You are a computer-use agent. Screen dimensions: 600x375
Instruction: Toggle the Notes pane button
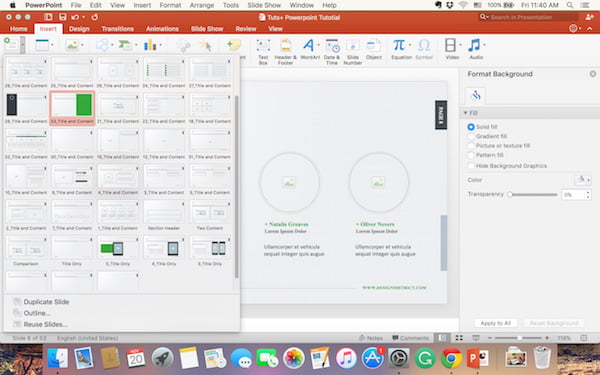[370, 338]
